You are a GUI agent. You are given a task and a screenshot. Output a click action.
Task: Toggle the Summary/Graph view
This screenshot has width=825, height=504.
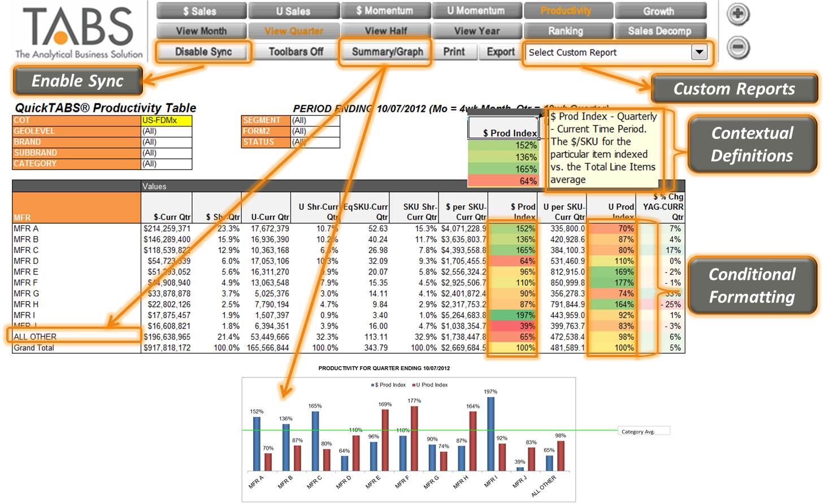(387, 52)
